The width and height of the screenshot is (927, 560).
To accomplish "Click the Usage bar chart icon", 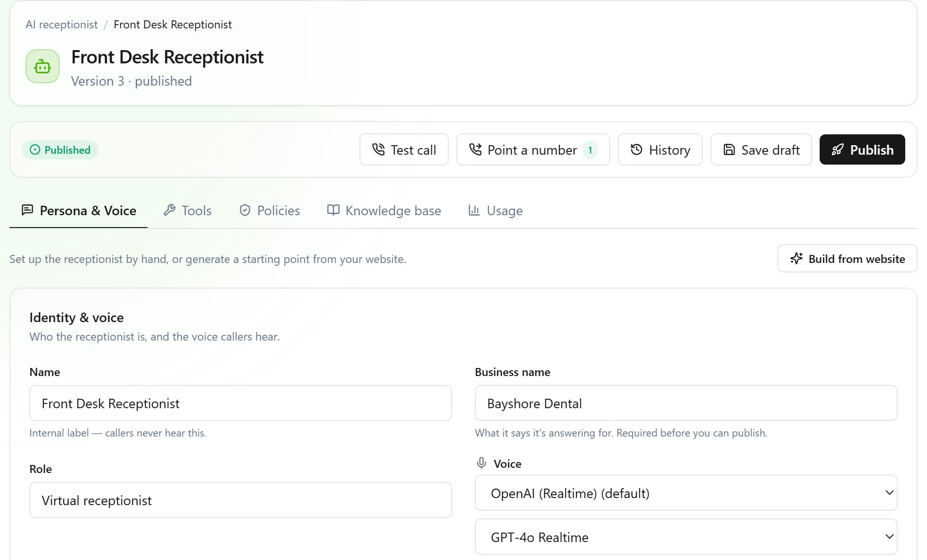I will pos(474,210).
